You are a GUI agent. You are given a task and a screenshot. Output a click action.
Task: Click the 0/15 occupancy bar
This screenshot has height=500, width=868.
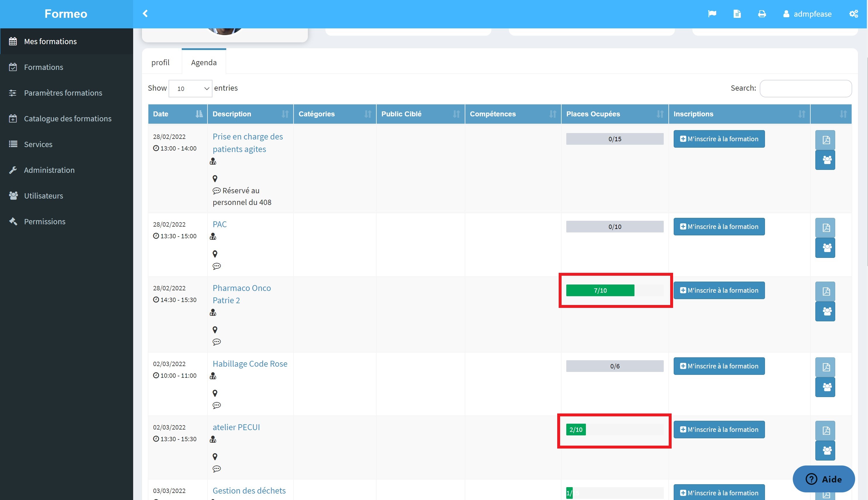615,139
